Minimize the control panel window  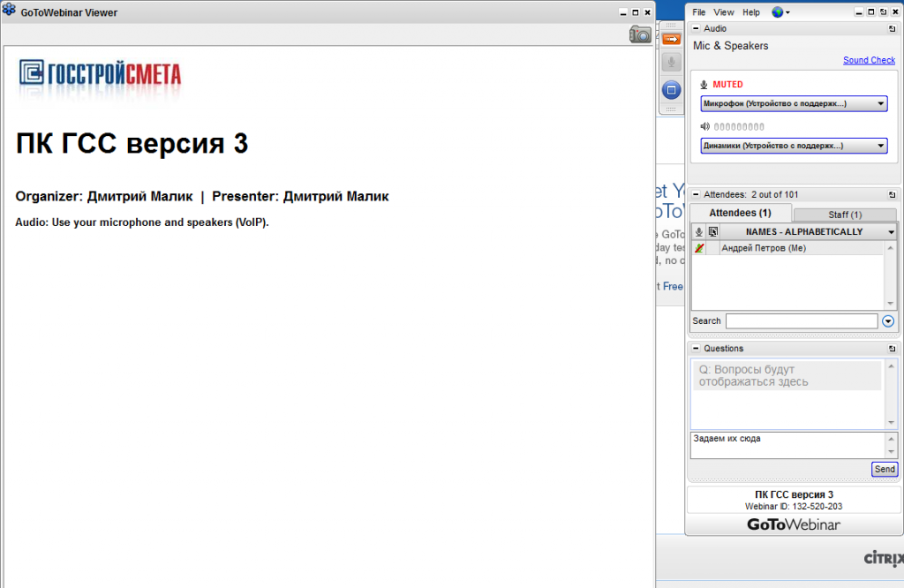pyautogui.click(x=859, y=12)
